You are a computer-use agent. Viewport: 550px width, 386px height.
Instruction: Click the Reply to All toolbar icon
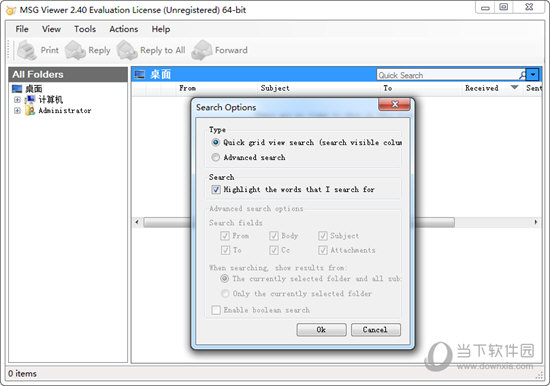click(x=127, y=50)
